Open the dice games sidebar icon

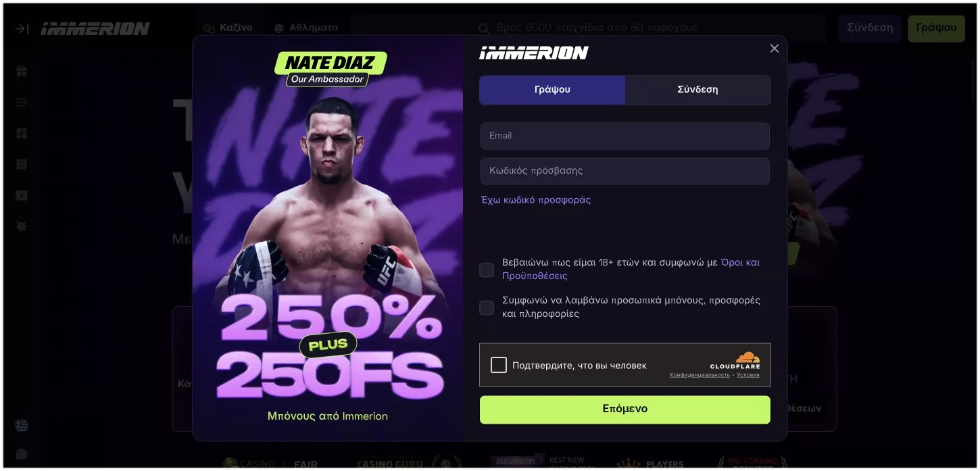point(22,164)
